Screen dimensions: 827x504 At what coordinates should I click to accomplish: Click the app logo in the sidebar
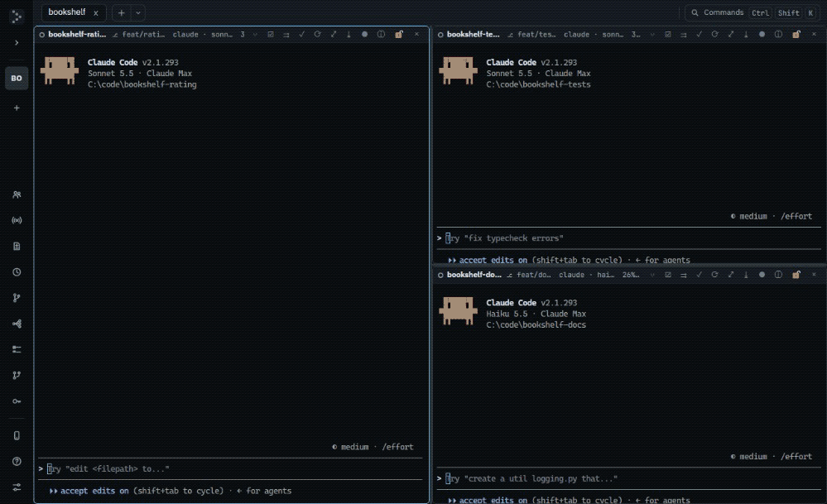pyautogui.click(x=17, y=17)
